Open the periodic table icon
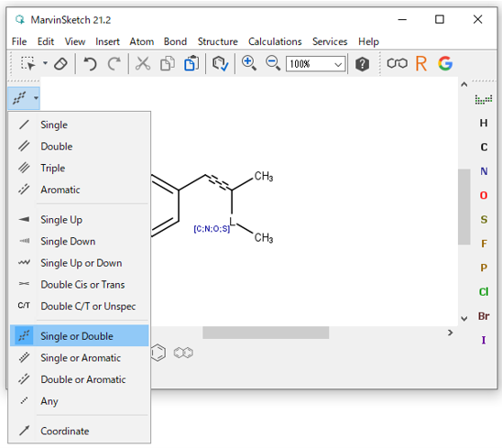 [x=484, y=99]
